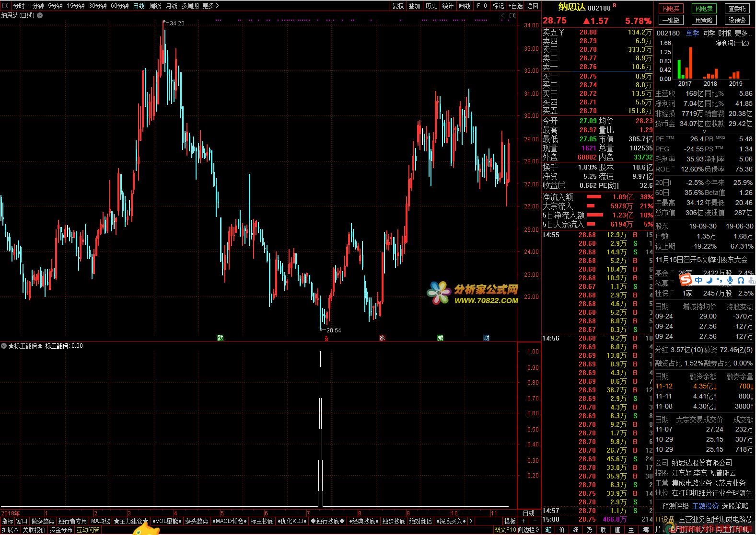The height and width of the screenshot is (535, 756).
Task: Click the green 减 event marker below chart
Action: click(440, 338)
